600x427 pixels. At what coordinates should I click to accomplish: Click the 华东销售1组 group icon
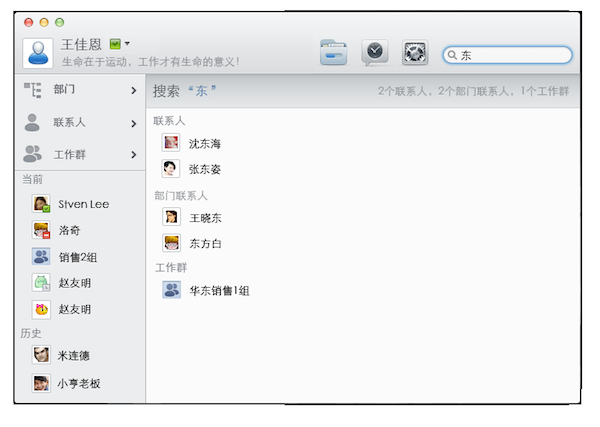point(172,290)
